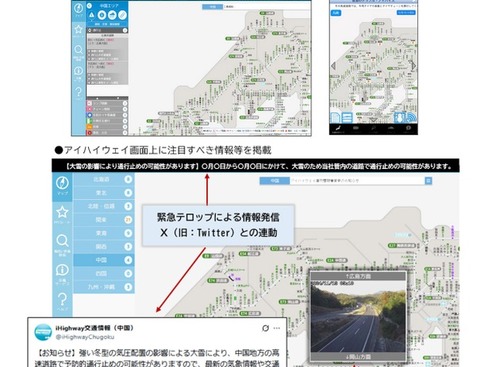This screenshot has width=500, height=367.
Task: Focus search field in upper desktop screenshot
Action: coord(266,6)
